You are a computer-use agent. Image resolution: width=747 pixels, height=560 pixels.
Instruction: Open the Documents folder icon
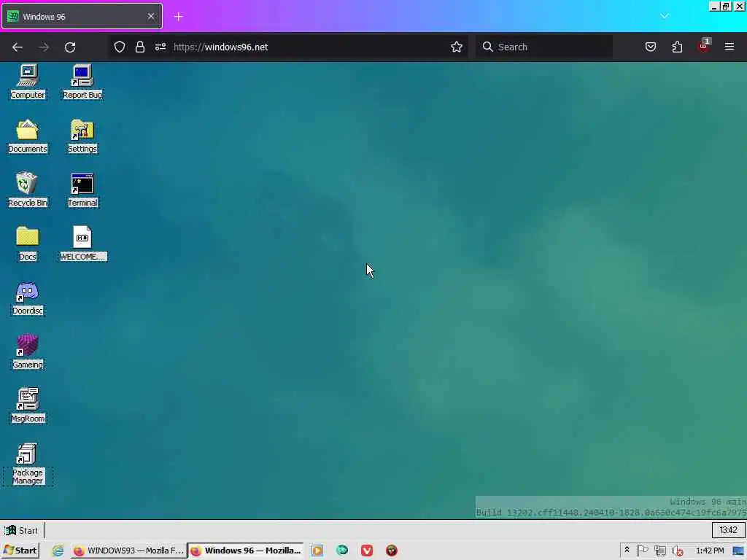[28, 136]
